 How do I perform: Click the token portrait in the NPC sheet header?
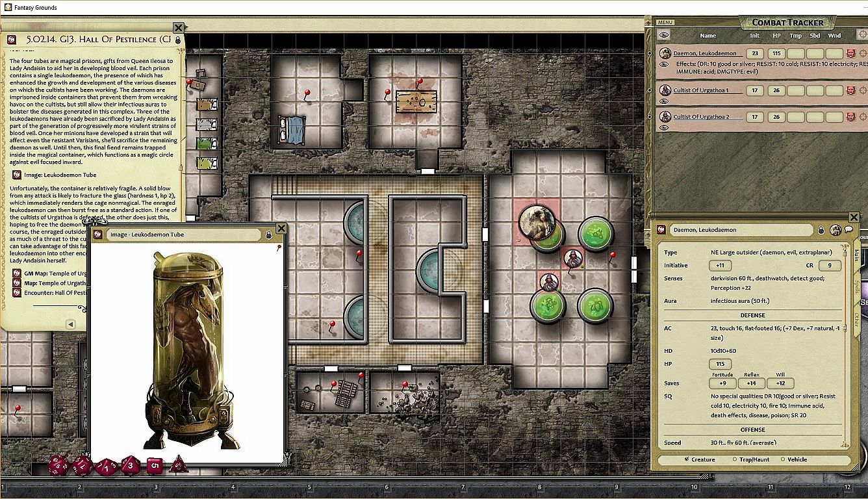click(x=836, y=230)
